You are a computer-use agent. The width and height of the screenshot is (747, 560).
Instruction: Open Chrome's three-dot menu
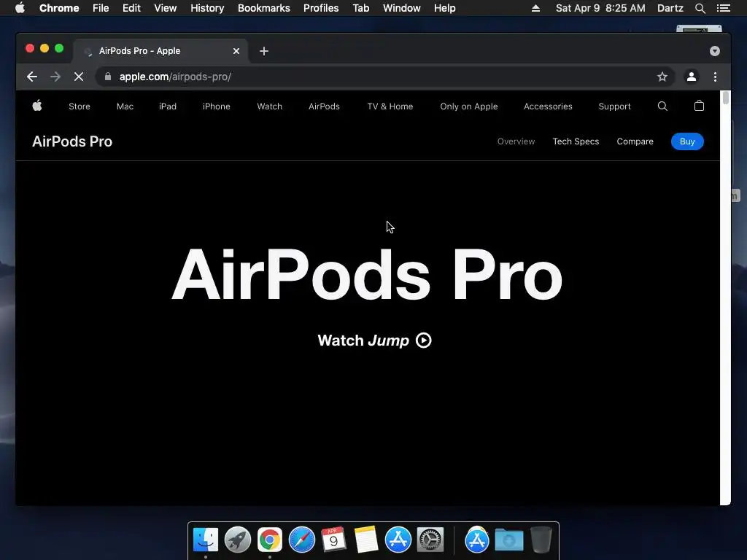715,77
